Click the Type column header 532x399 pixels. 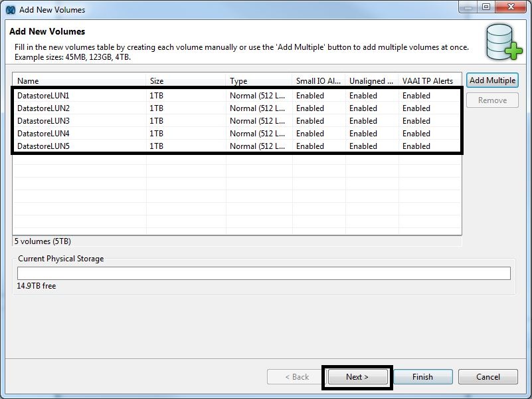coord(259,81)
